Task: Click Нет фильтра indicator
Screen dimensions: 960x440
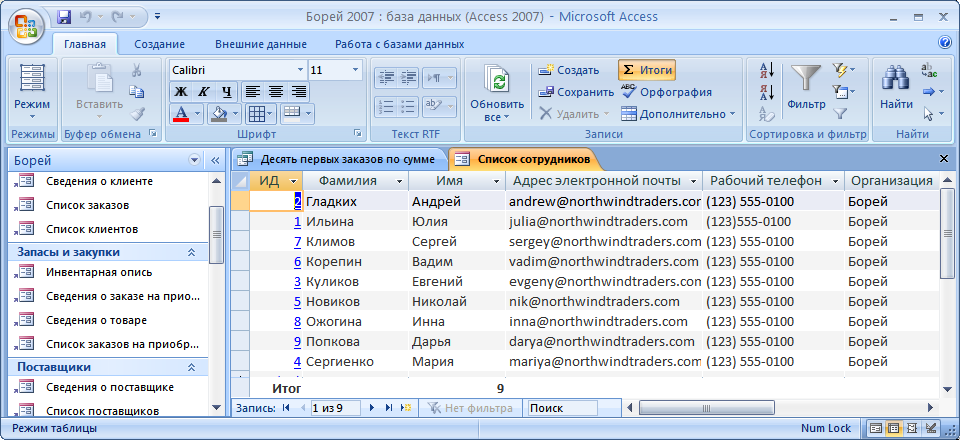Action: (x=470, y=408)
